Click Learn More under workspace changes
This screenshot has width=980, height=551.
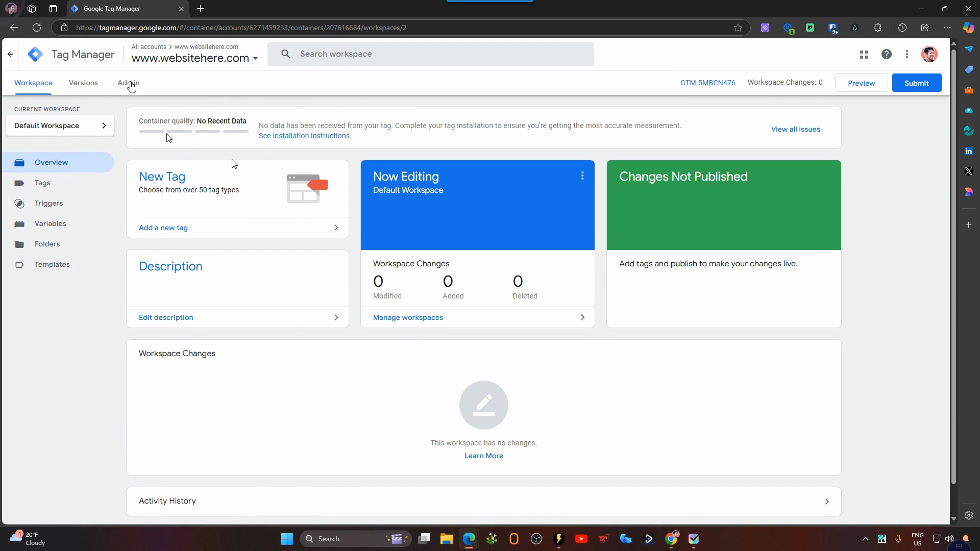point(484,456)
